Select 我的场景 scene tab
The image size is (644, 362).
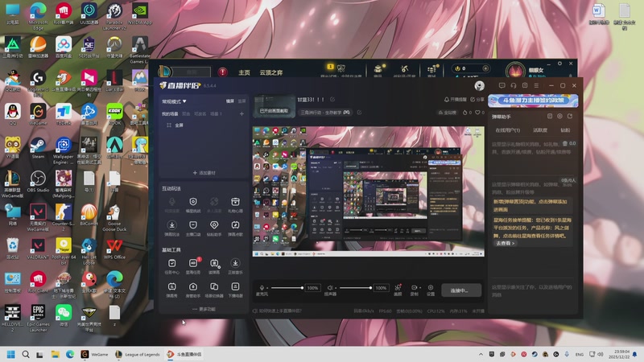170,113
